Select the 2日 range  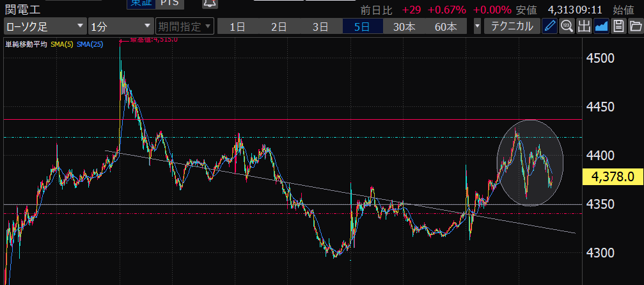tap(279, 26)
